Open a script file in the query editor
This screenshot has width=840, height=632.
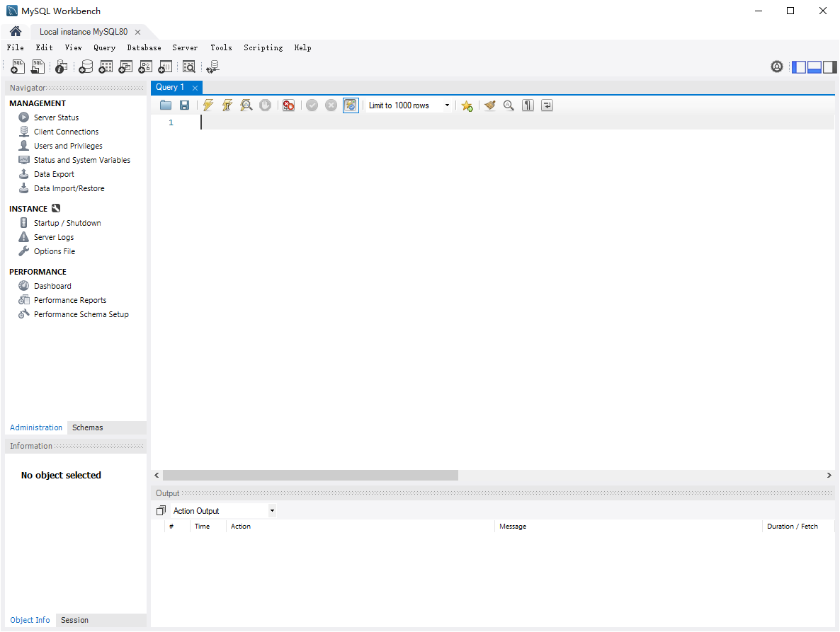click(166, 105)
